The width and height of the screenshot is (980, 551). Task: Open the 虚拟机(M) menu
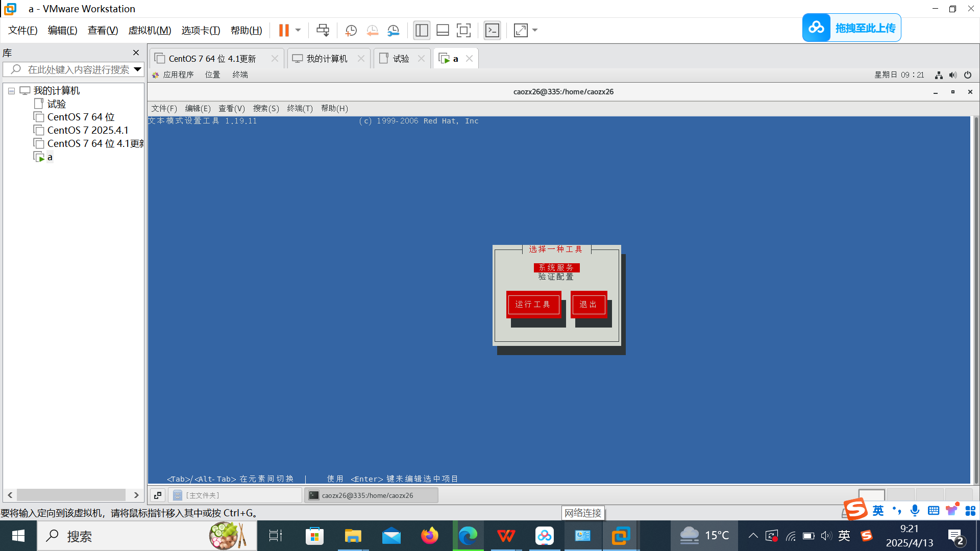(x=150, y=30)
